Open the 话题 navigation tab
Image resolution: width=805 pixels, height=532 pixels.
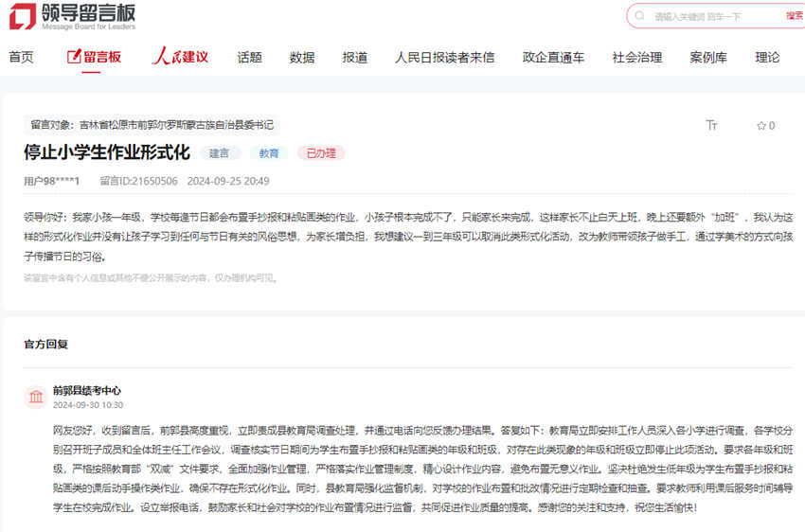pyautogui.click(x=250, y=57)
